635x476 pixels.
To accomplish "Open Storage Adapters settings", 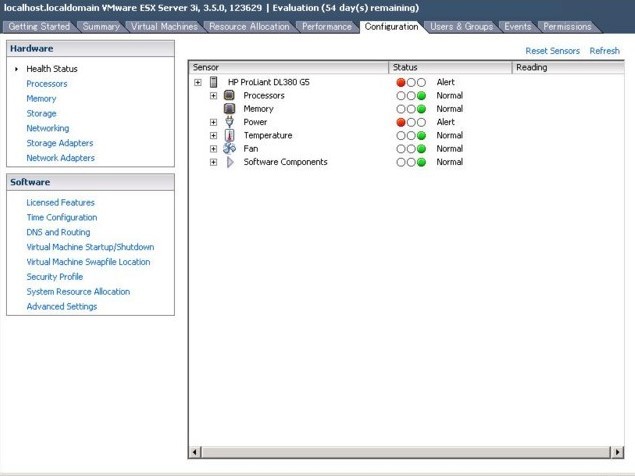I will [x=60, y=143].
